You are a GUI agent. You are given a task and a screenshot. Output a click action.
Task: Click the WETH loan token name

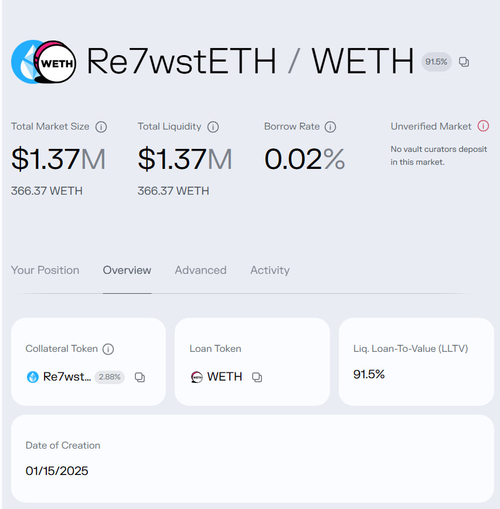tap(225, 377)
